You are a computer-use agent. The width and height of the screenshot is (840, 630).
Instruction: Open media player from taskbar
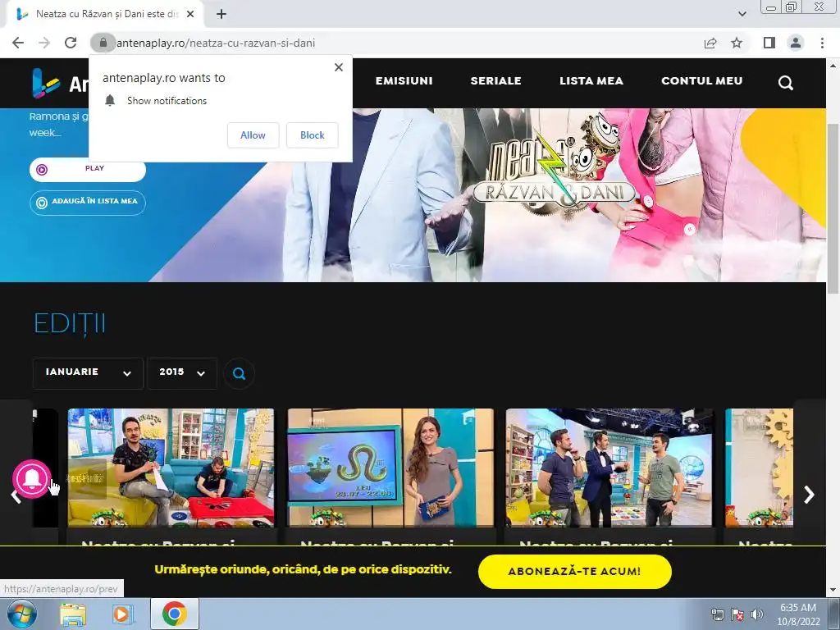[x=122, y=614]
